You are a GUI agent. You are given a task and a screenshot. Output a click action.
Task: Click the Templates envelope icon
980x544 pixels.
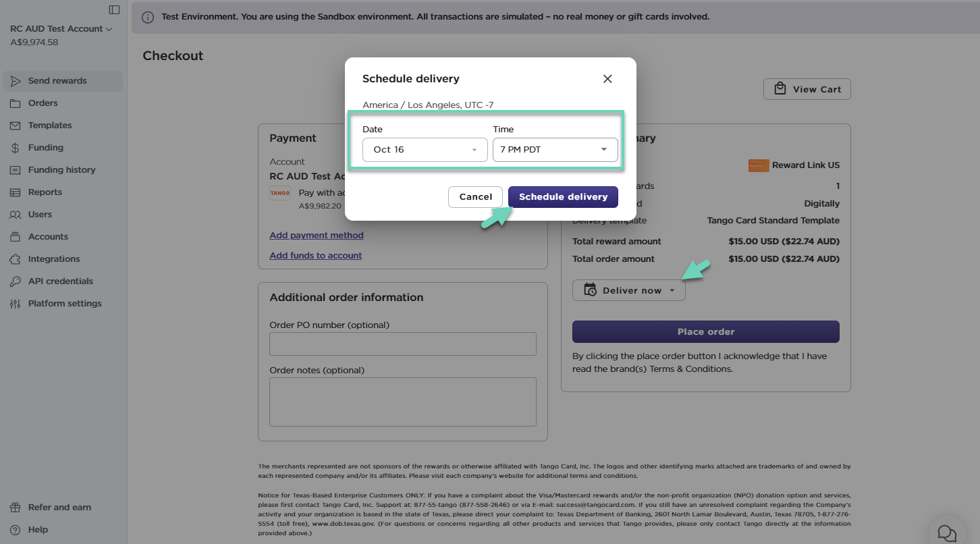16,126
